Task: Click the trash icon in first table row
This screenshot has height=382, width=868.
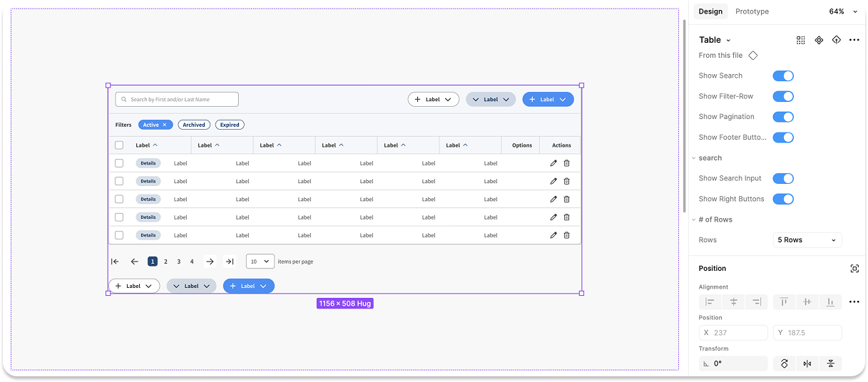Action: coord(566,163)
